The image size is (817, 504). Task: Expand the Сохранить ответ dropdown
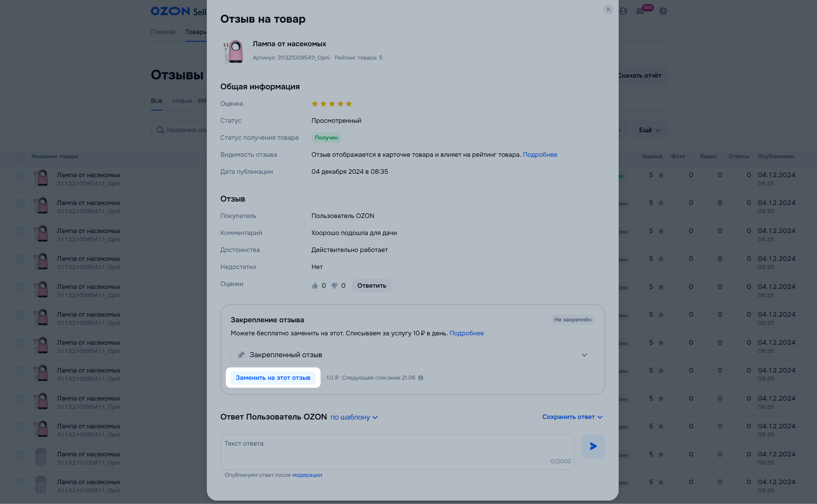click(572, 417)
